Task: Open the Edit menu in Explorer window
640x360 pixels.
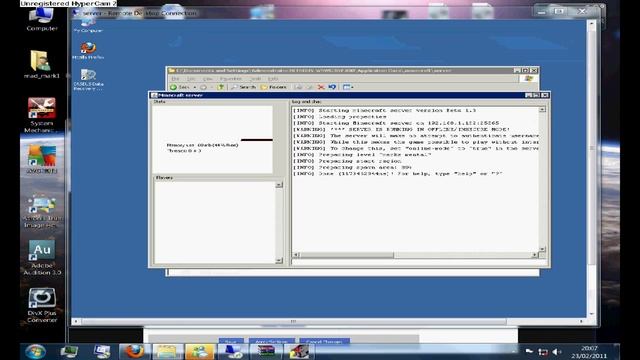Action: point(191,78)
